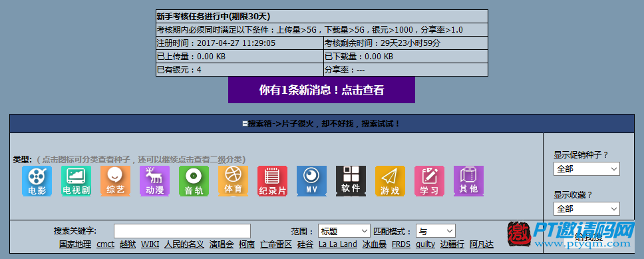Screen dimensions: 644x259
Task: Click the 新手考核任务进行中 table heading
Action: click(x=322, y=17)
